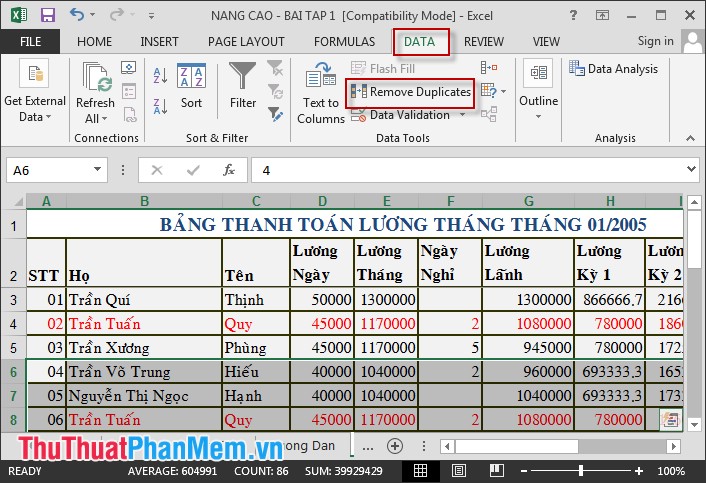The height and width of the screenshot is (483, 706).
Task: Click the Quick Analysis icon
Action: coord(671,420)
